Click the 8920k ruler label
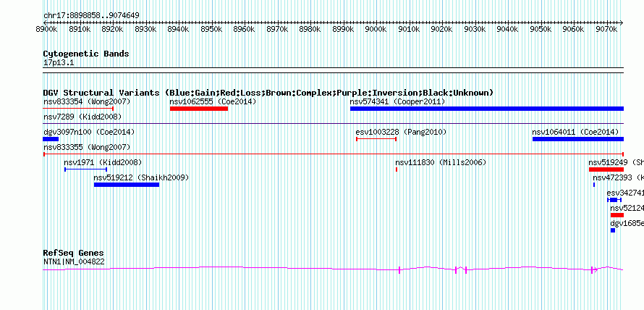Screen dimensions: 644x310 pyautogui.click(x=113, y=30)
